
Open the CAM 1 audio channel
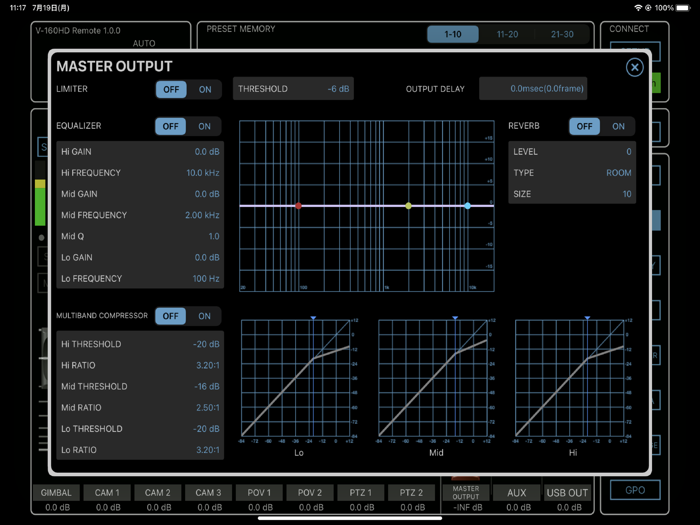tap(107, 493)
